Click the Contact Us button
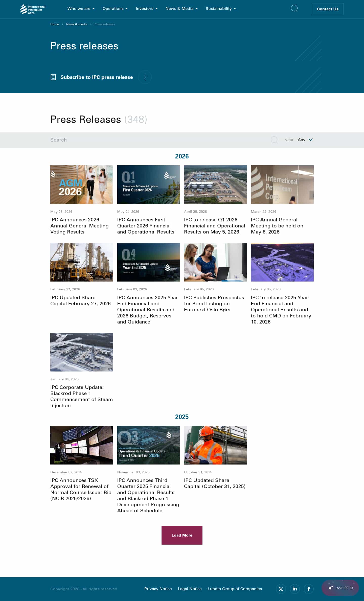The image size is (364, 601). (328, 9)
